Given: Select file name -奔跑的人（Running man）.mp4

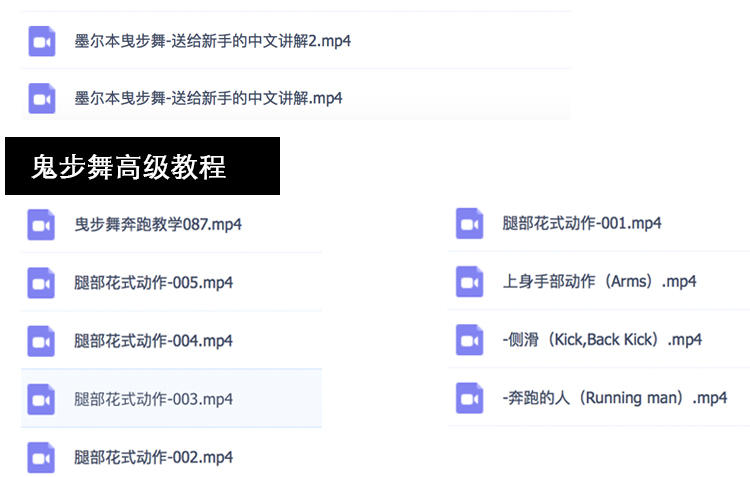Looking at the screenshot, I should pos(615,398).
